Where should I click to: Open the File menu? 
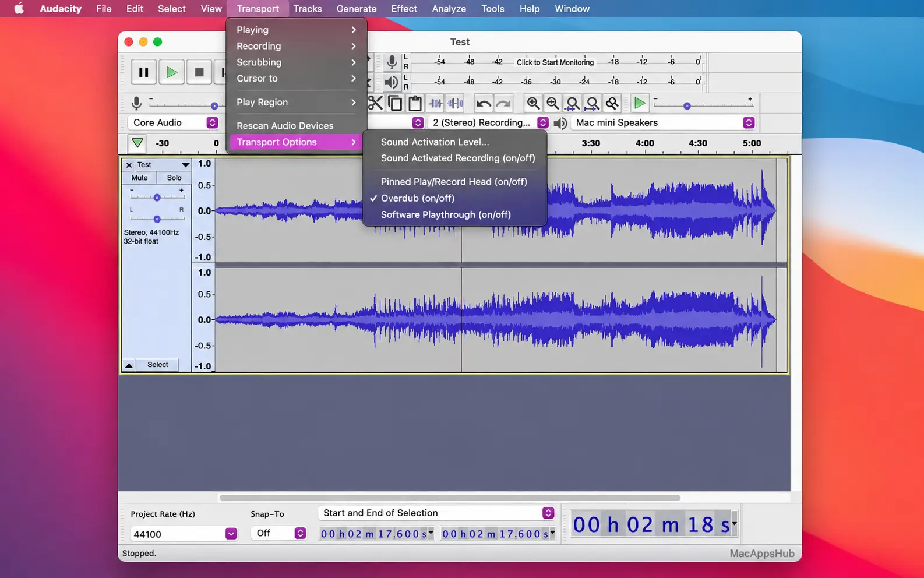[104, 9]
